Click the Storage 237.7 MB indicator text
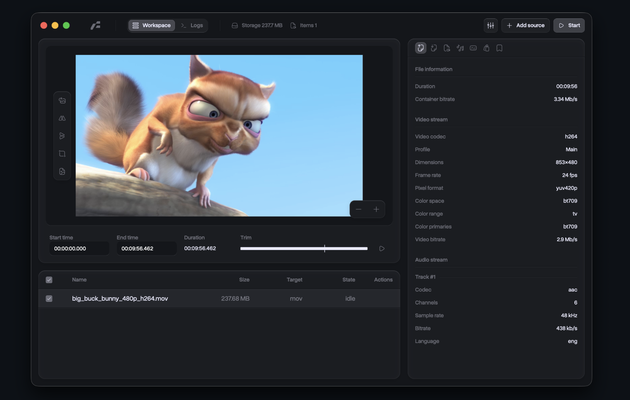Image resolution: width=630 pixels, height=400 pixels. (x=262, y=25)
